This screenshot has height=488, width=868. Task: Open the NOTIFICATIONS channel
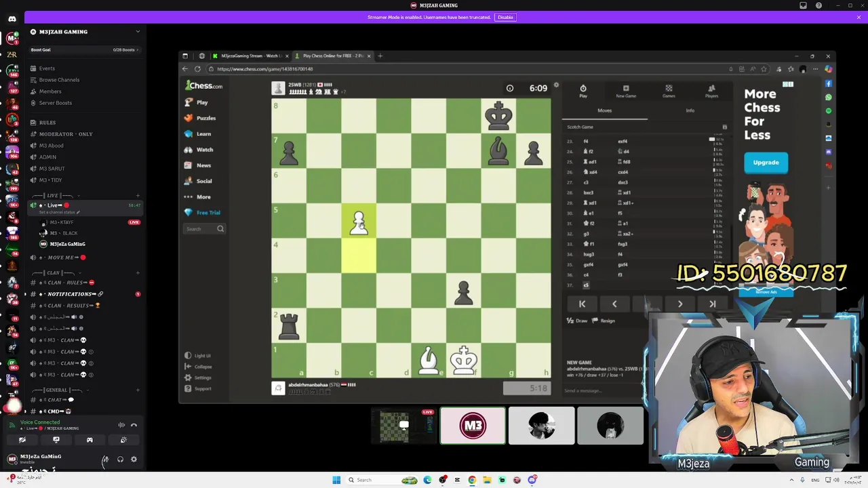[71, 294]
